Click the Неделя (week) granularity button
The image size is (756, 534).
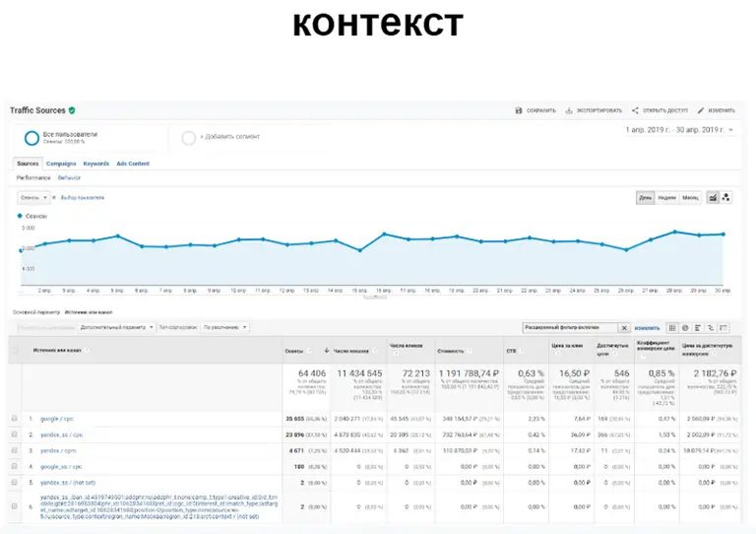pos(666,197)
